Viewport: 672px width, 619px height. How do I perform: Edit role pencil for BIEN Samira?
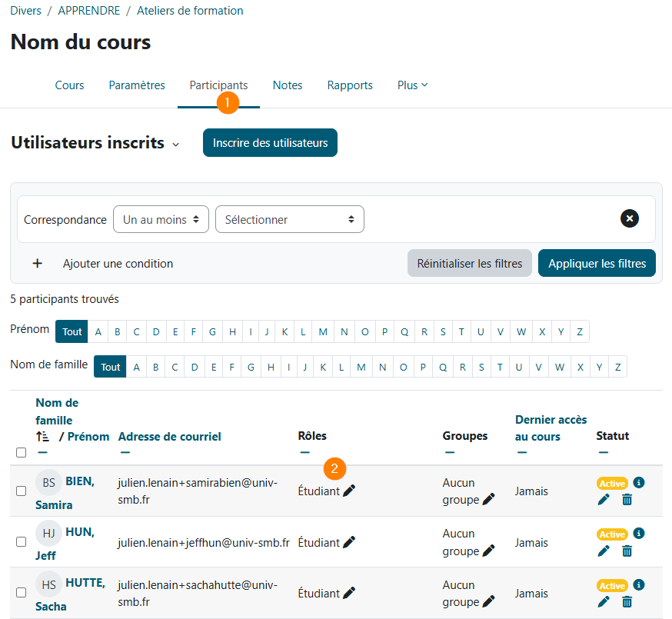(349, 491)
